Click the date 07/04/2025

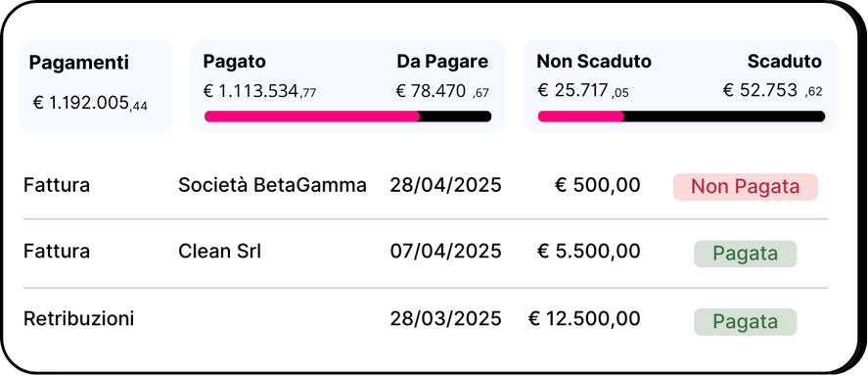(445, 252)
